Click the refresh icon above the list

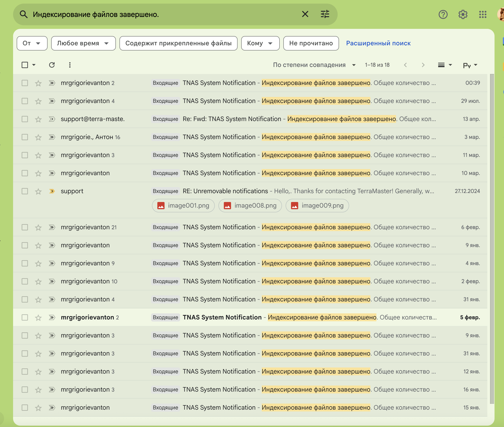pos(52,65)
